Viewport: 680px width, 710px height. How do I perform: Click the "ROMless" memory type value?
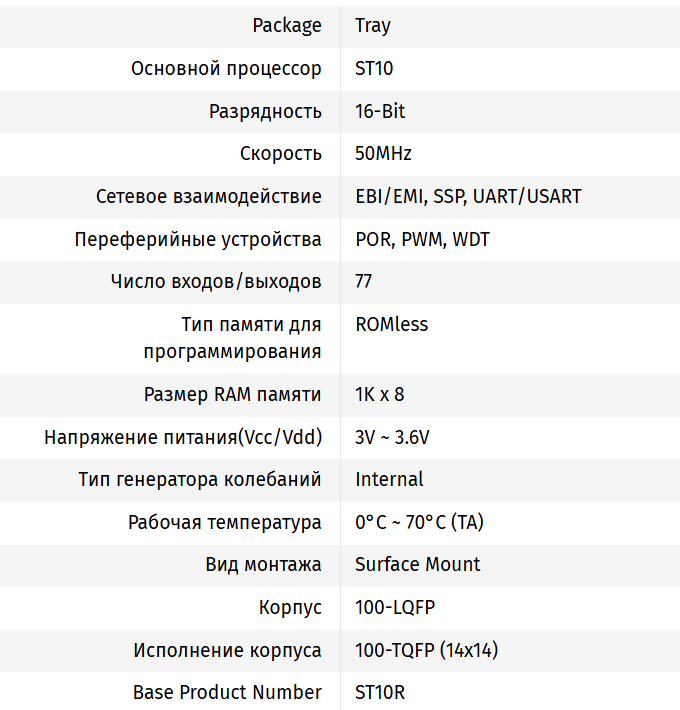391,324
